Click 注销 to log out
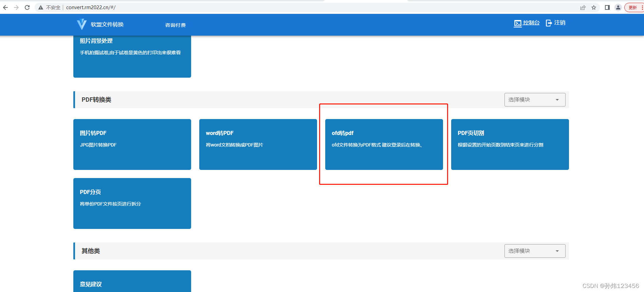 [x=555, y=23]
